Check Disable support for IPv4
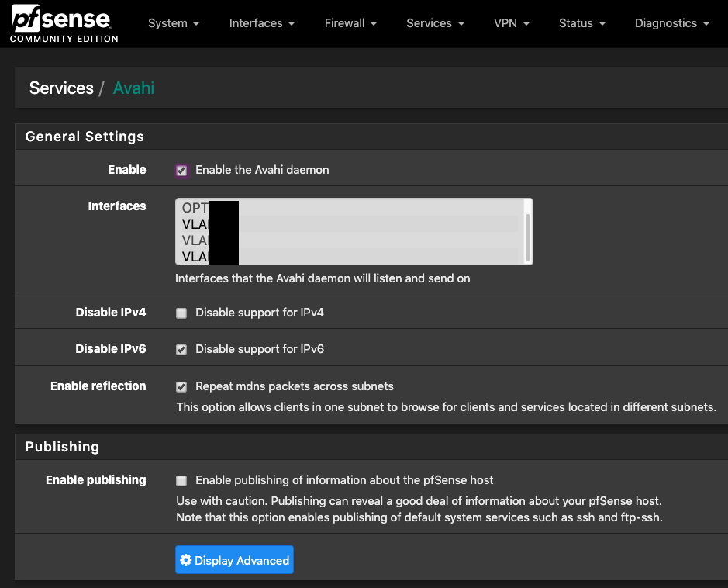Viewport: 728px width, 588px height. (x=181, y=313)
